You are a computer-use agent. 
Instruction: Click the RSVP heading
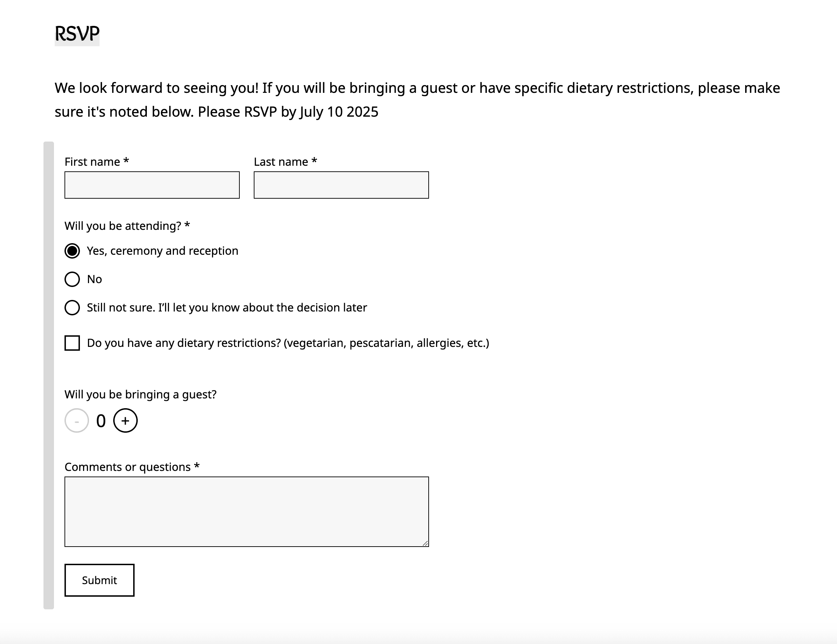point(77,34)
